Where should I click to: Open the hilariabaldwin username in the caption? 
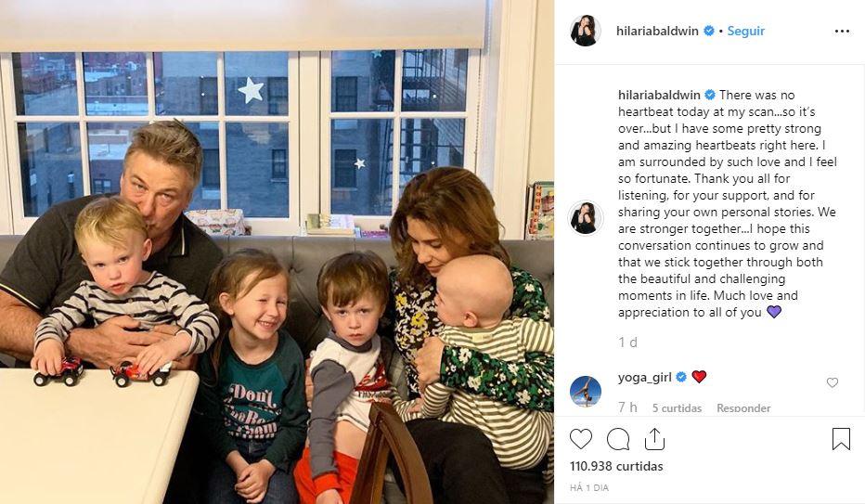coord(659,95)
